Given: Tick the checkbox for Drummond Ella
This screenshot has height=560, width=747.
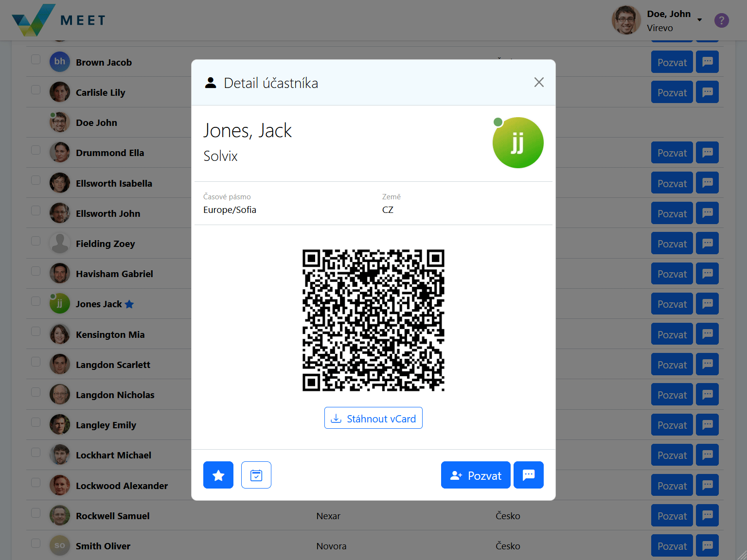Looking at the screenshot, I should coord(36,150).
